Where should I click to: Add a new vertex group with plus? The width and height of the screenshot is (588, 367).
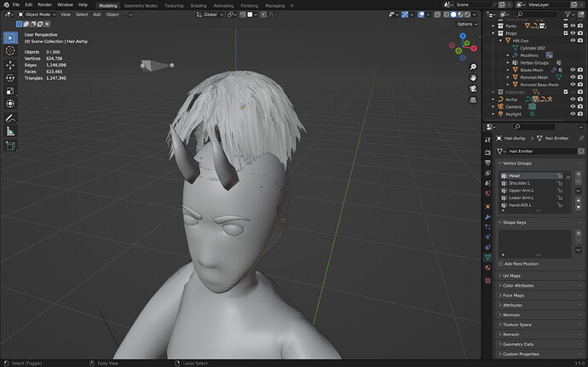(579, 174)
